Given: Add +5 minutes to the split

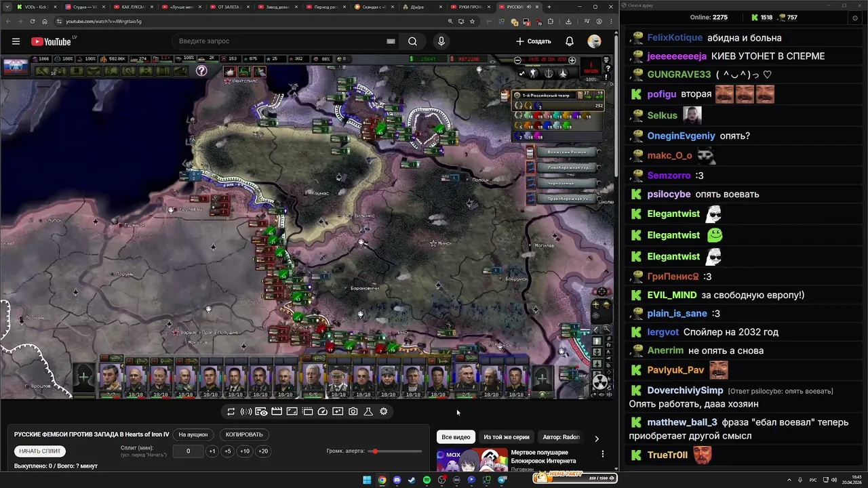Looking at the screenshot, I should [228, 451].
